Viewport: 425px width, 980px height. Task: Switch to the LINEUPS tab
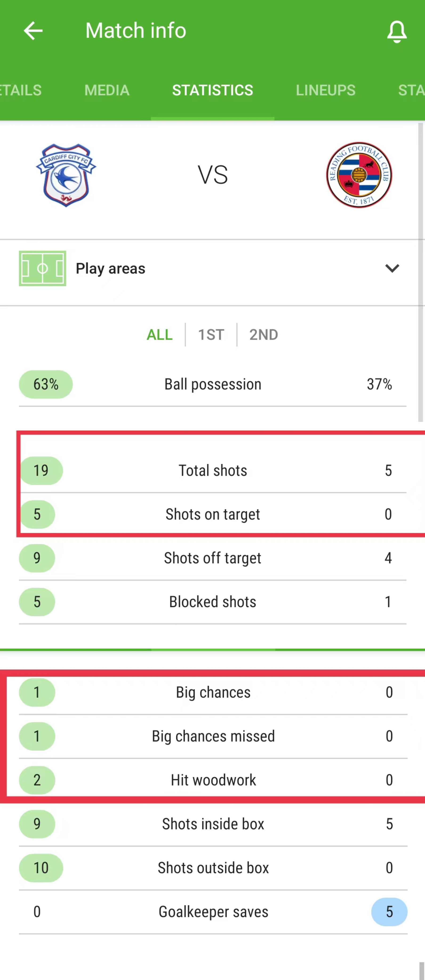click(x=325, y=90)
